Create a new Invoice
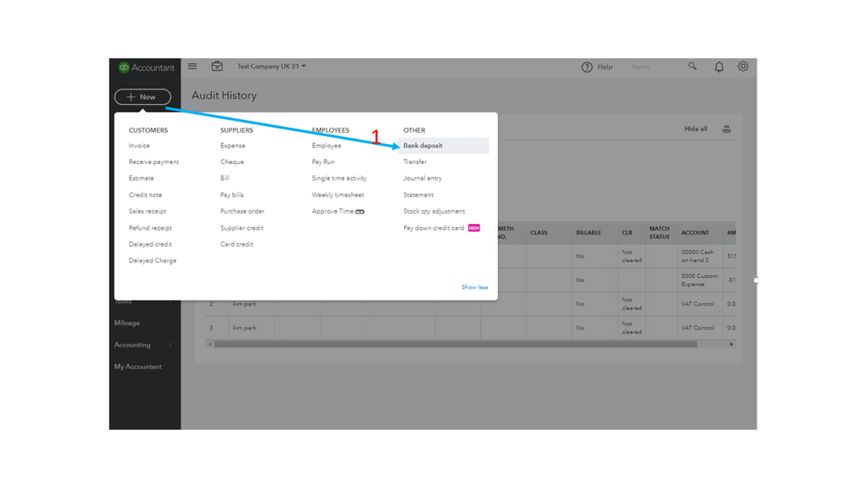The height and width of the screenshot is (488, 868). [139, 146]
